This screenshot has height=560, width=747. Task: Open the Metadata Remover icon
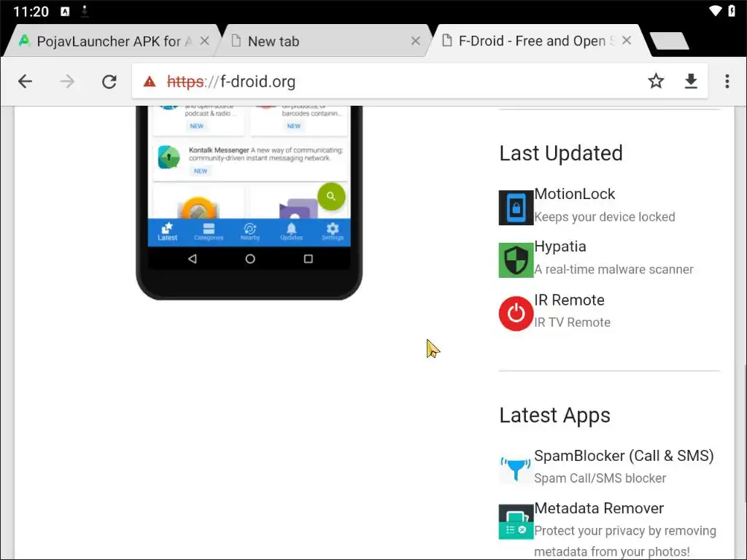(x=516, y=522)
